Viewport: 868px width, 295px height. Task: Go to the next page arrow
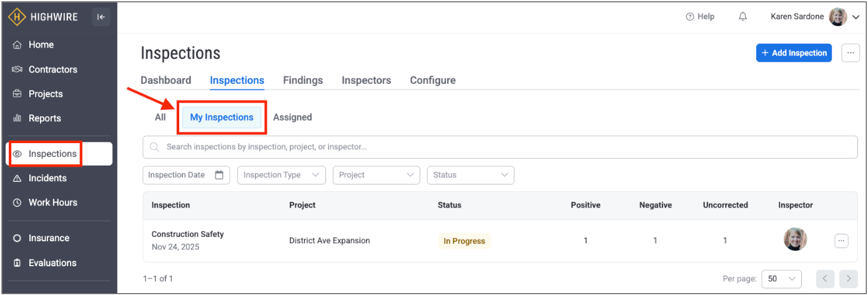point(848,279)
